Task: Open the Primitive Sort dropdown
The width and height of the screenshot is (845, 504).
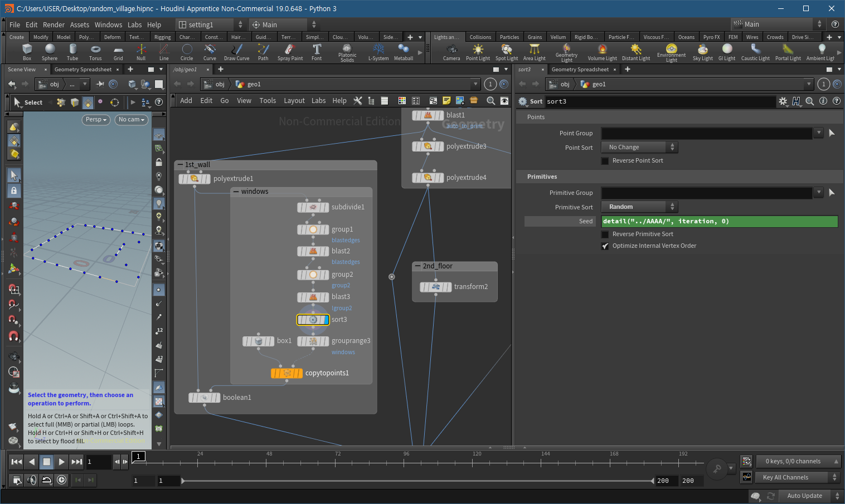Action: click(639, 207)
